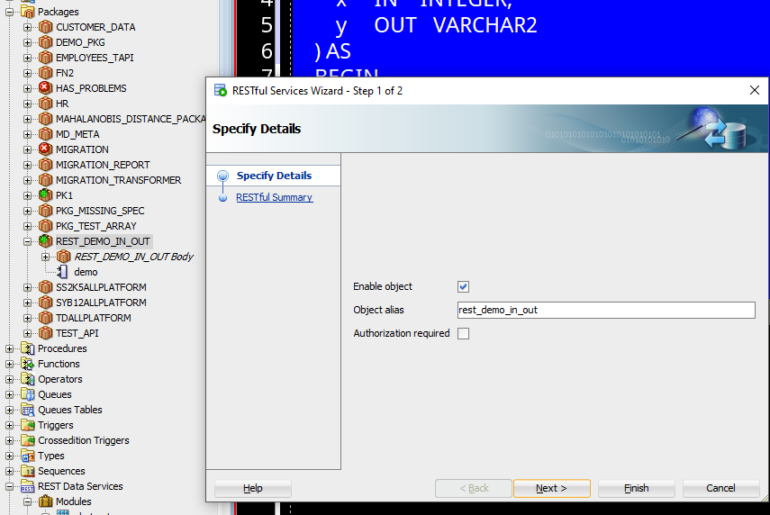770x515 pixels.
Task: Click the Triggers folder icon
Action: pyautogui.click(x=28, y=425)
